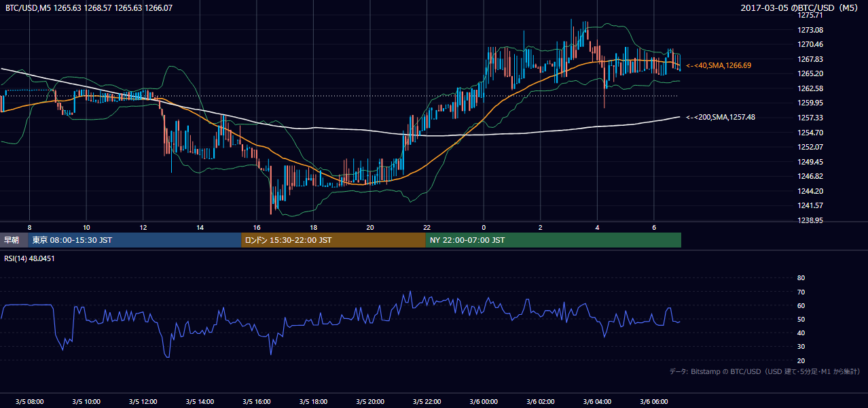The image size is (868, 408).
Task: Click price axis value 1246.82
Action: tap(810, 176)
